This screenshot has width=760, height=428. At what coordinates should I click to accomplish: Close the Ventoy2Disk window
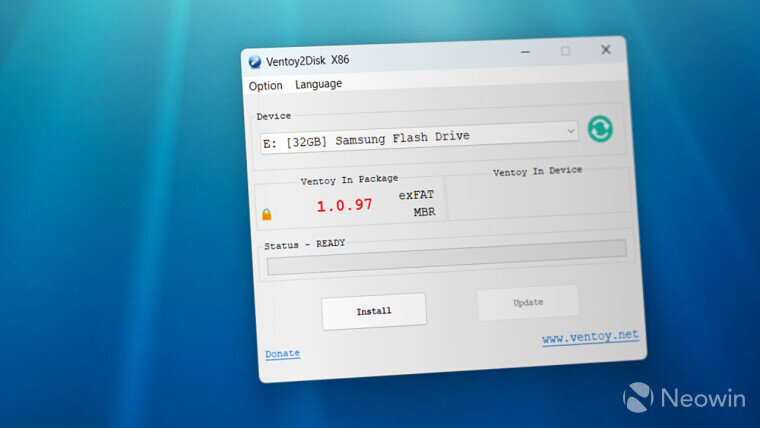pos(606,49)
